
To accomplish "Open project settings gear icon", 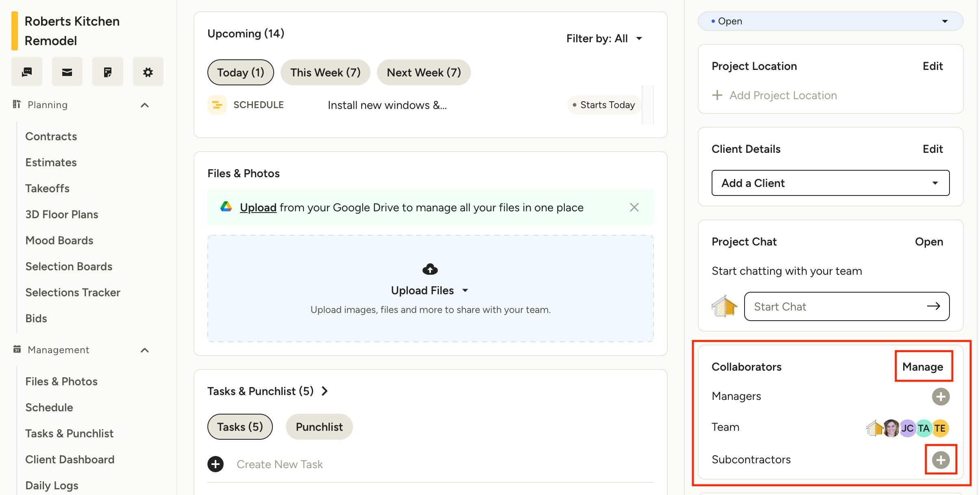I will 148,72.
